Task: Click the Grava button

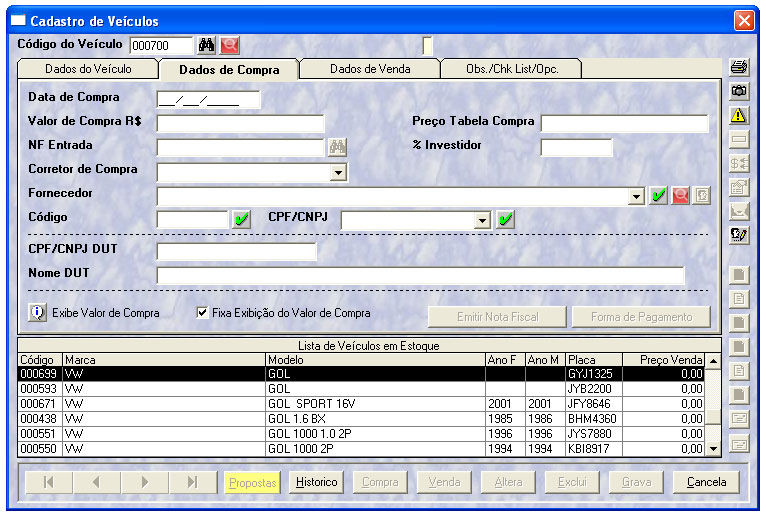Action: [636, 482]
